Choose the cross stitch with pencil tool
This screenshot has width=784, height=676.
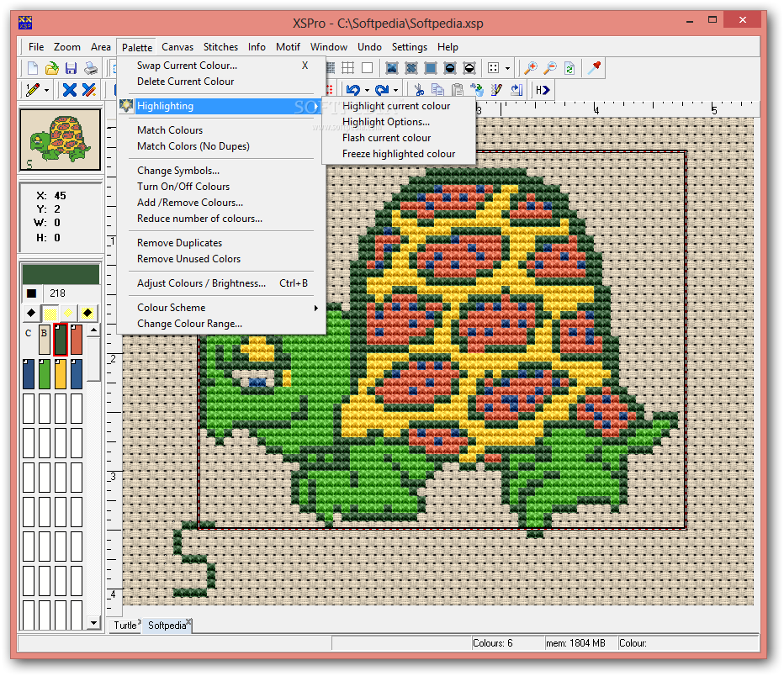tap(89, 90)
